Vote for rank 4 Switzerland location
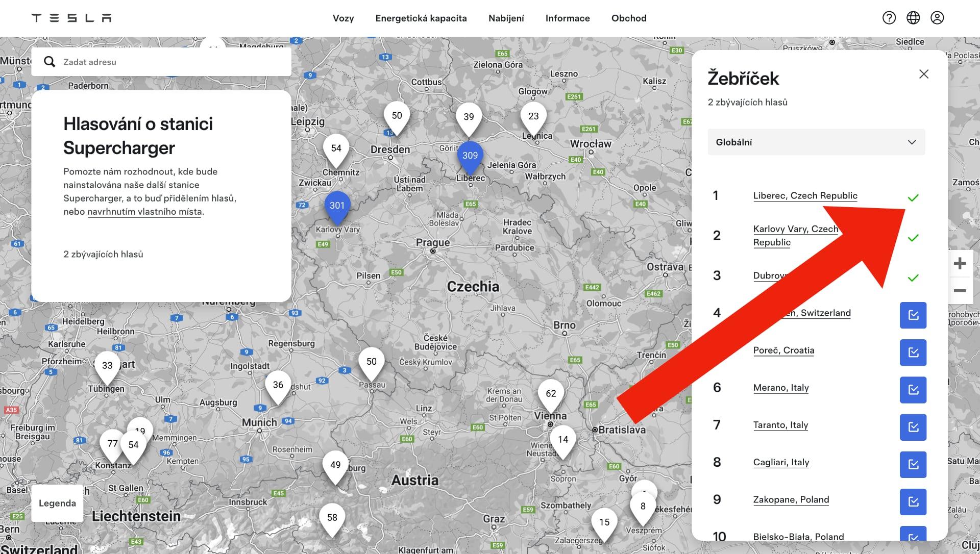The width and height of the screenshot is (980, 554). click(913, 315)
